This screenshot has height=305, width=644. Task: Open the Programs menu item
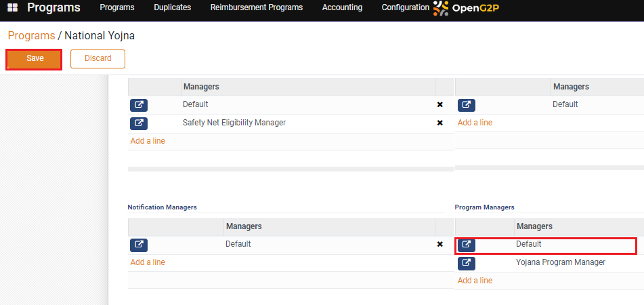[x=116, y=7]
